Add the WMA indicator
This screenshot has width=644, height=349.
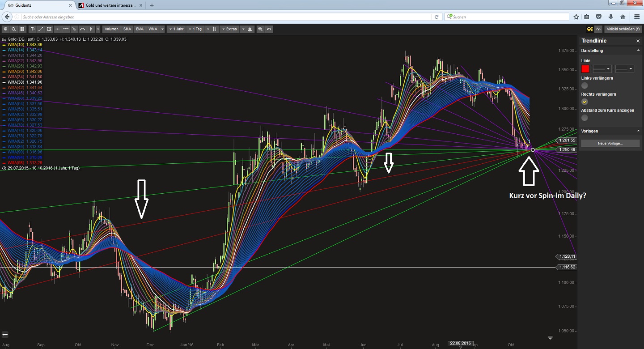[x=153, y=29]
